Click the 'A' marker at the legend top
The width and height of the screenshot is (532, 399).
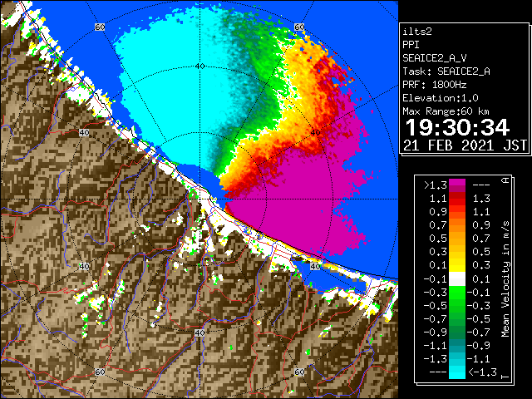[x=505, y=180]
